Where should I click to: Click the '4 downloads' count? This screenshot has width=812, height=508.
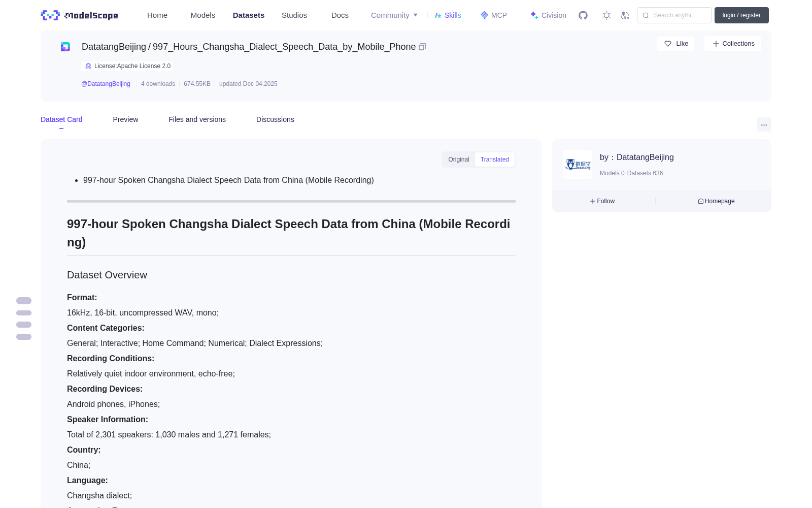click(x=158, y=84)
